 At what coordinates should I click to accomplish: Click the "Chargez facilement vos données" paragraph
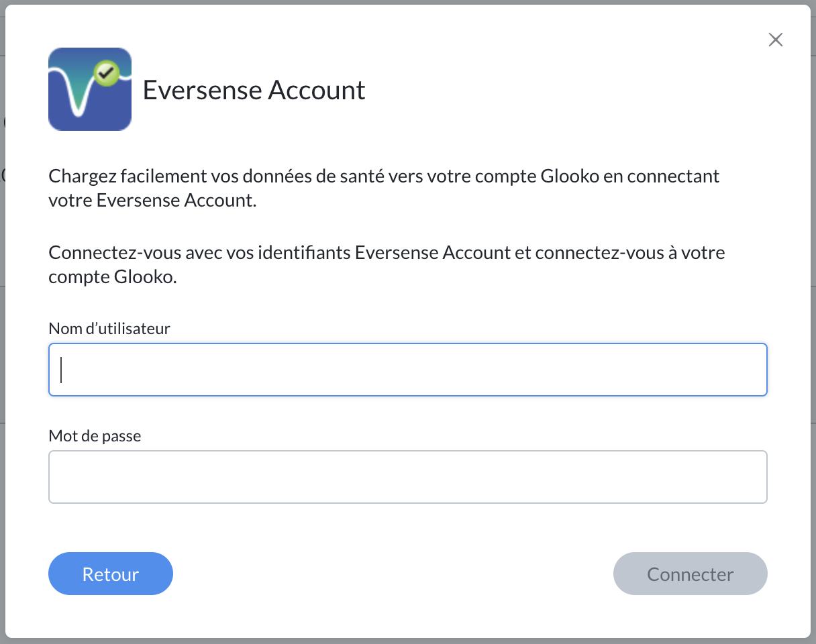point(385,189)
